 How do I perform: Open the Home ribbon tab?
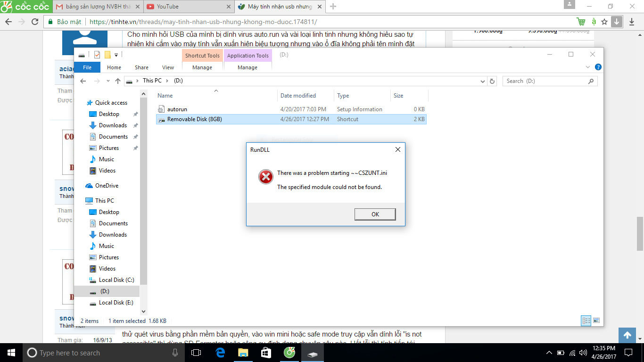tap(114, 67)
